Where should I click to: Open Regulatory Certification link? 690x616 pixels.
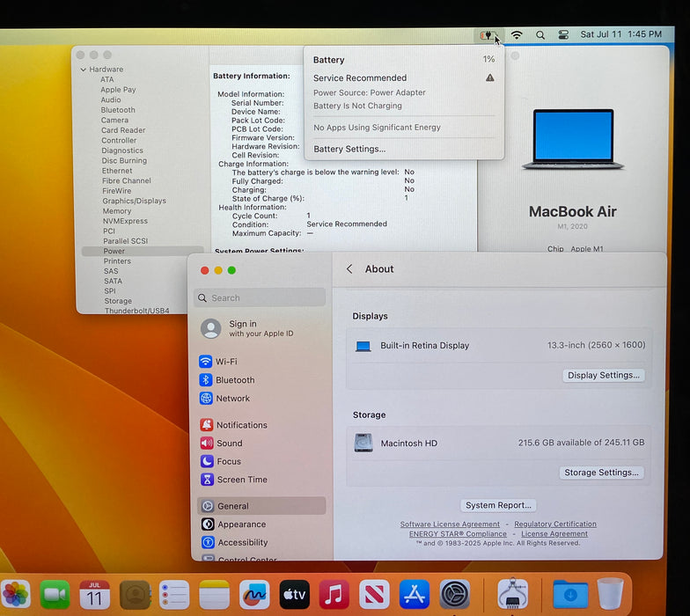click(555, 524)
